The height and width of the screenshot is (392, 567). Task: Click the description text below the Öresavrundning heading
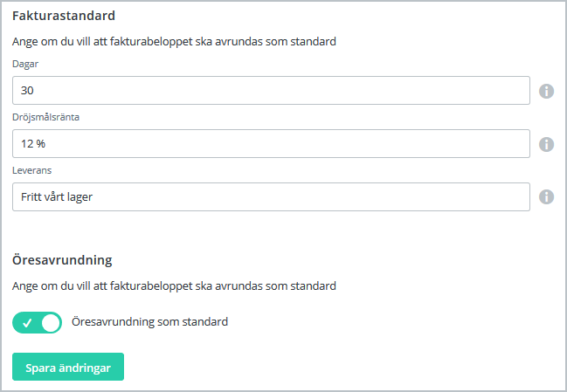(x=174, y=285)
